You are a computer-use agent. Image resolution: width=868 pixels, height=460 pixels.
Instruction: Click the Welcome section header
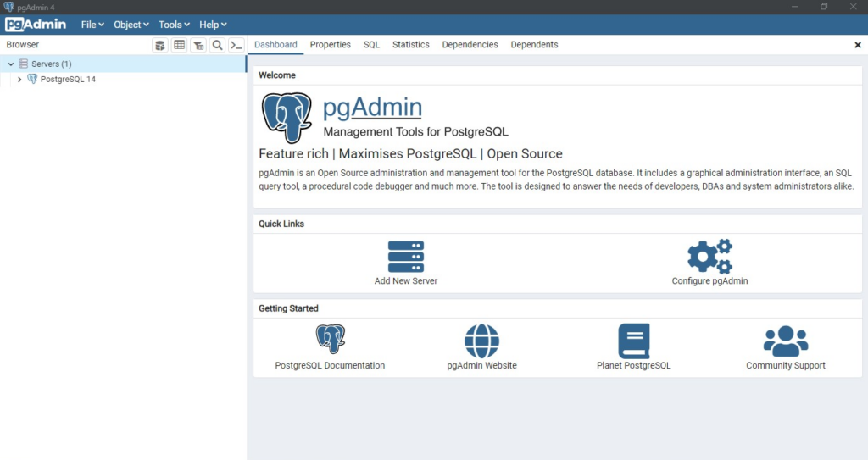277,75
